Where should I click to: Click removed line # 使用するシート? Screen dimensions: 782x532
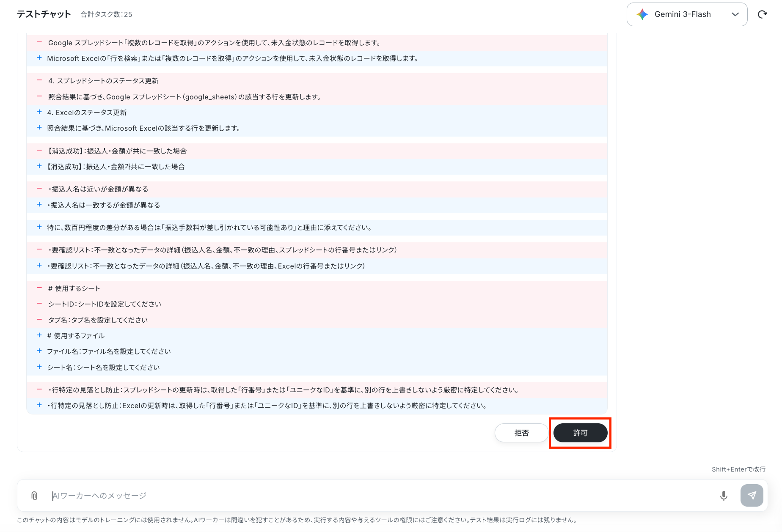click(x=317, y=288)
